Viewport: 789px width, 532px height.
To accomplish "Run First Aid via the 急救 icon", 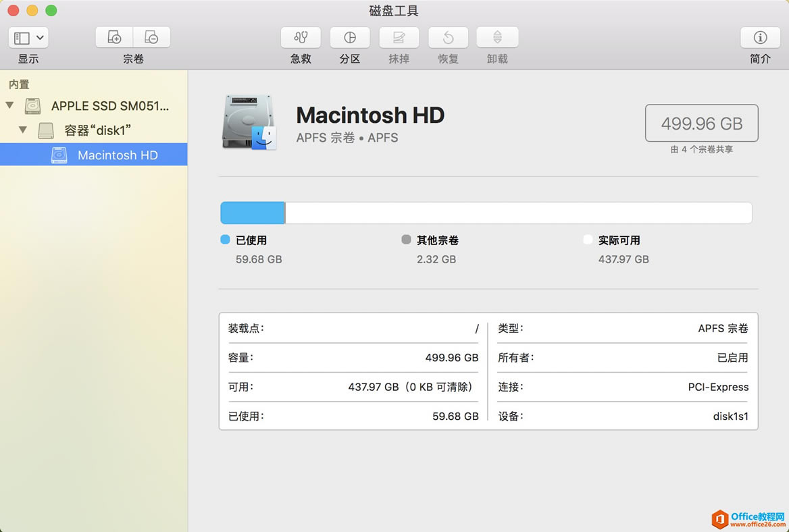I will 301,37.
